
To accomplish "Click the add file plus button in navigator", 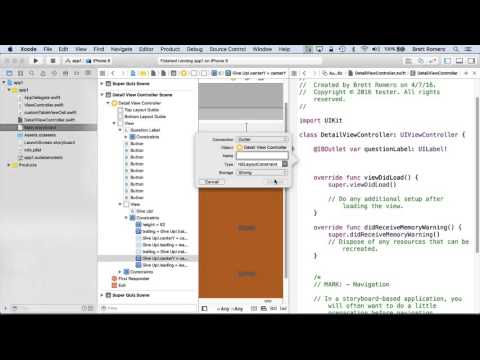I will coord(6,308).
